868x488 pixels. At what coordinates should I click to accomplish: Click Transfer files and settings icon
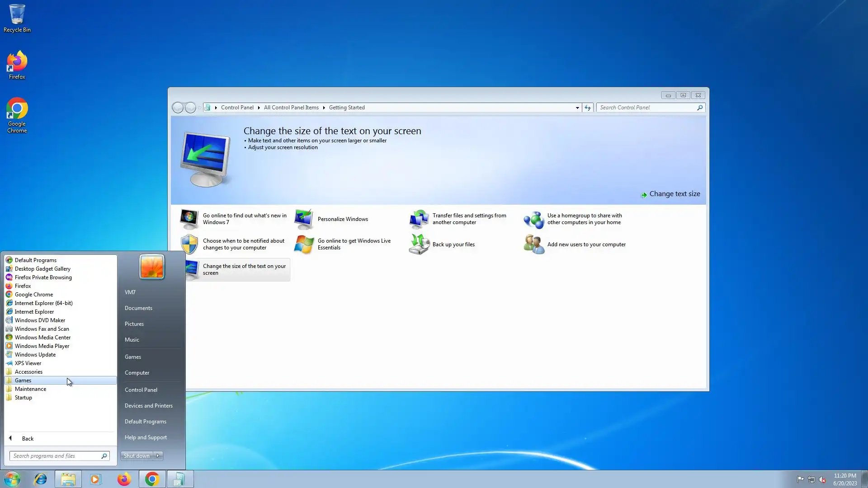tap(419, 219)
